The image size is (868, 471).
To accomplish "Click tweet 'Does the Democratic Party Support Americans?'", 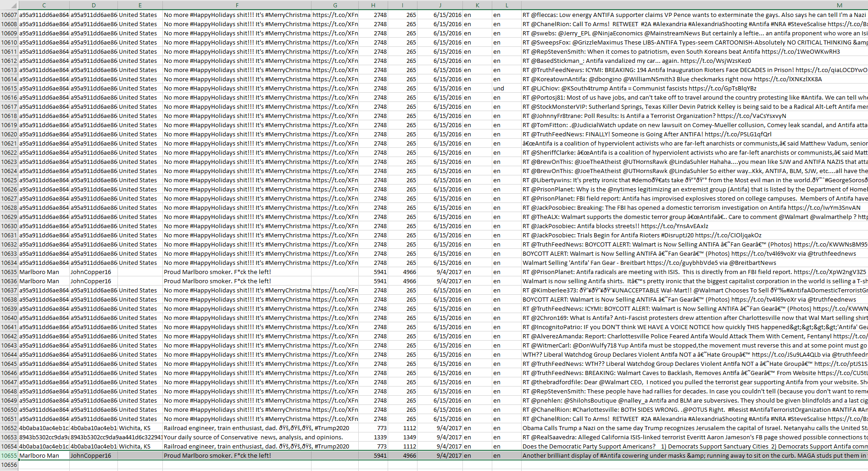I will [x=695, y=446].
